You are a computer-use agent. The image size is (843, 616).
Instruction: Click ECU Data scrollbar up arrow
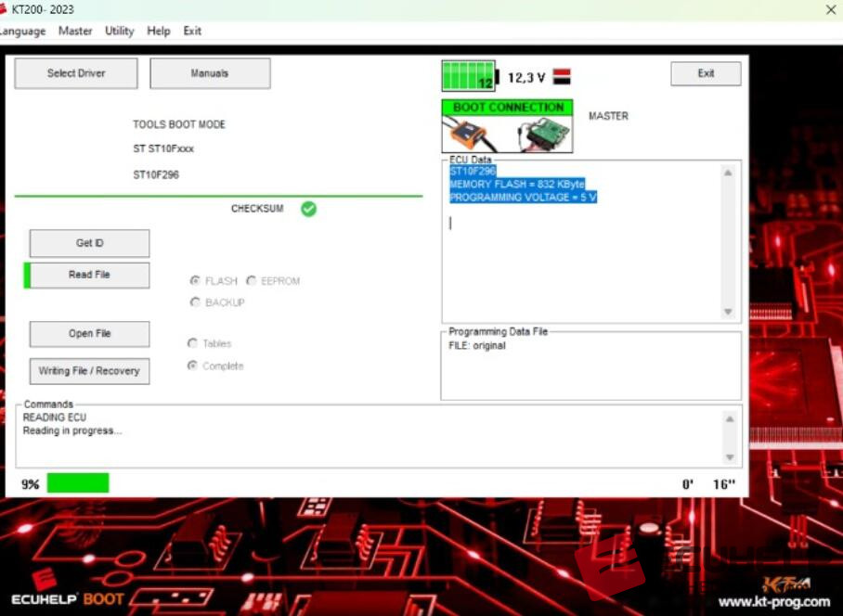point(728,173)
